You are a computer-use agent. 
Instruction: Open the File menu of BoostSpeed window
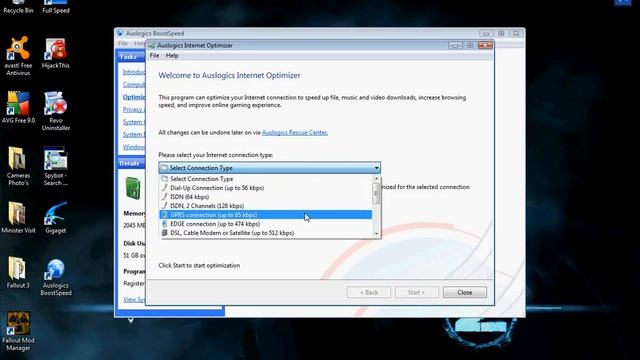click(x=123, y=43)
